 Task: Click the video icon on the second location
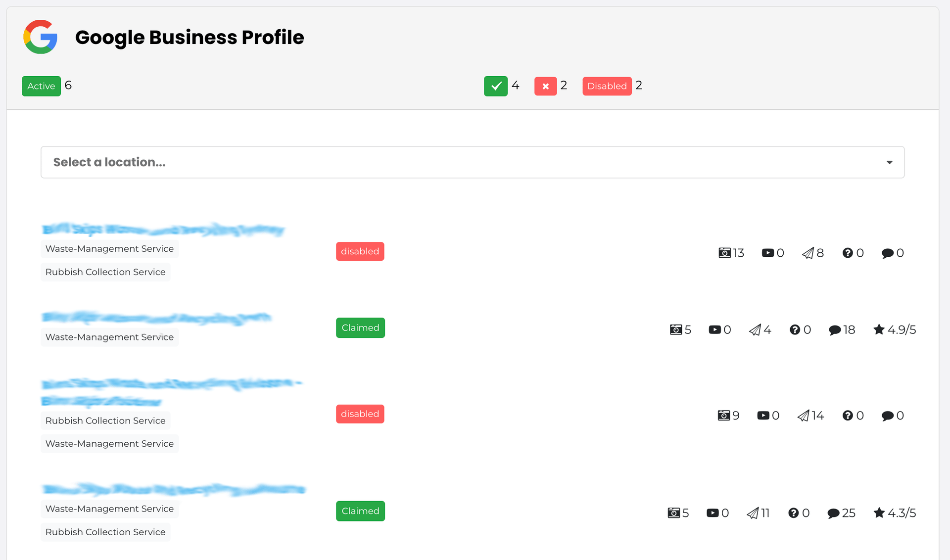(x=715, y=329)
